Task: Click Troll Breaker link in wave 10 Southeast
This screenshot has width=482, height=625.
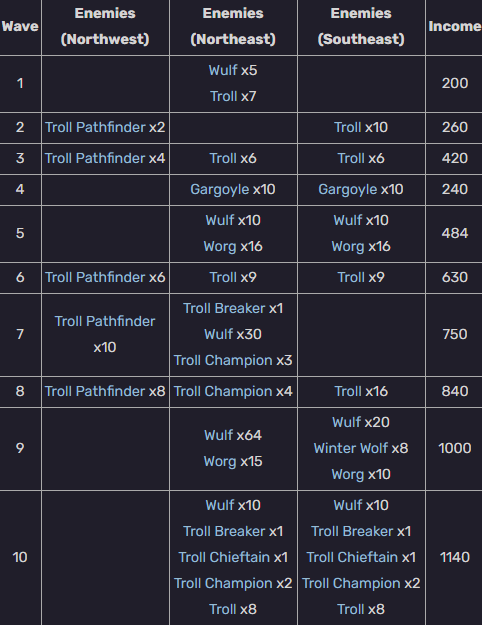Action: click(x=352, y=532)
